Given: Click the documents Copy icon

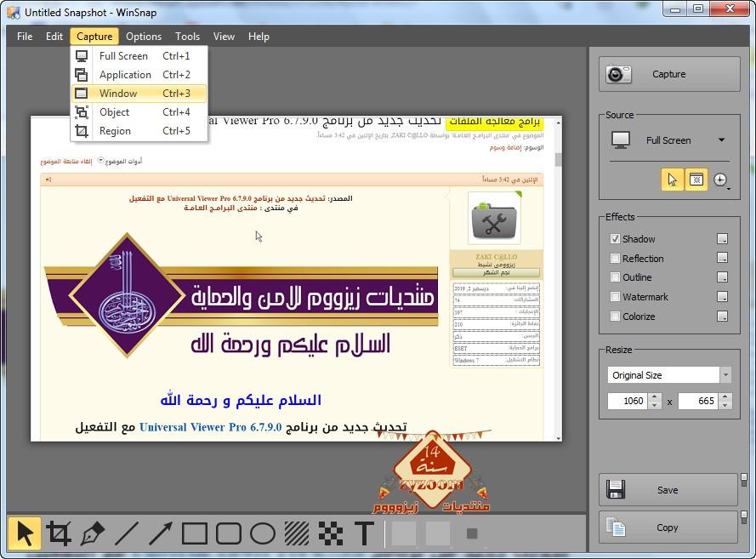Looking at the screenshot, I should pos(616,528).
